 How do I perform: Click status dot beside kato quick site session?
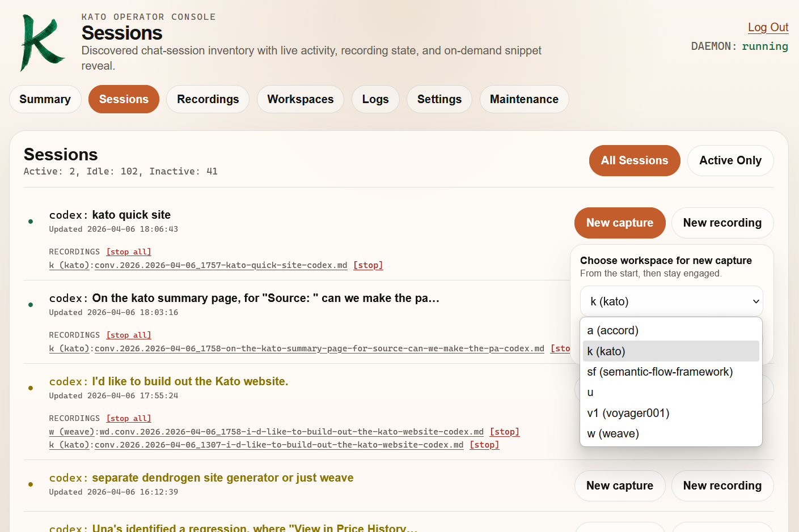point(31,222)
